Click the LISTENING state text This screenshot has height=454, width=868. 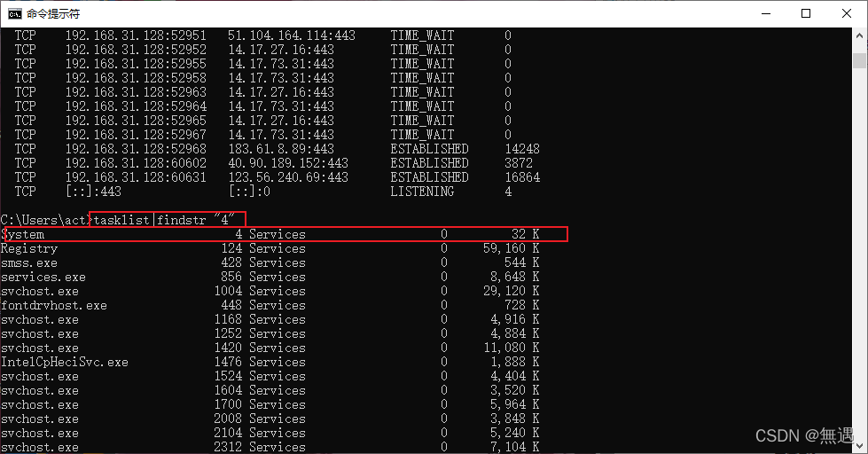[x=422, y=192]
